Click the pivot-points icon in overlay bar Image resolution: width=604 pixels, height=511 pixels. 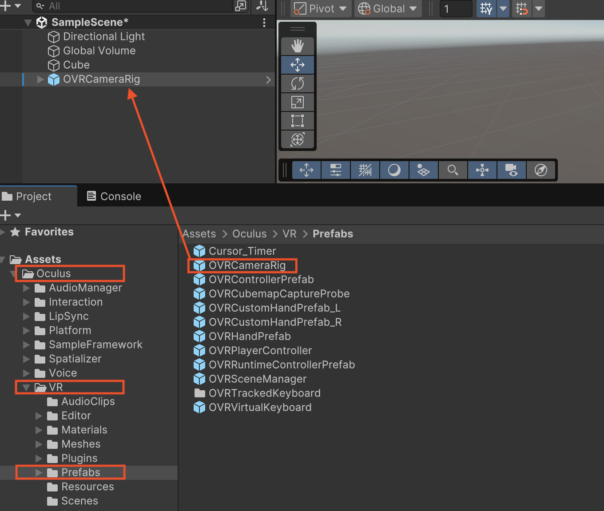482,170
